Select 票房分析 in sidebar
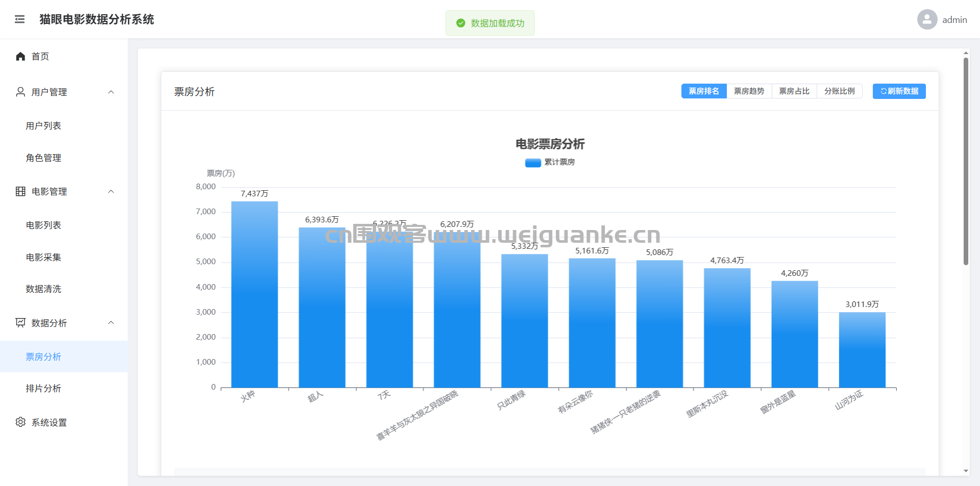Viewport: 980px width, 486px height. tap(64, 356)
